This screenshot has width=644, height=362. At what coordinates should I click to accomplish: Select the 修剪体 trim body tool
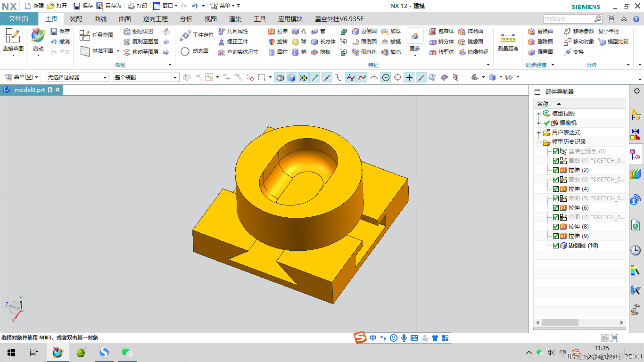click(x=441, y=52)
